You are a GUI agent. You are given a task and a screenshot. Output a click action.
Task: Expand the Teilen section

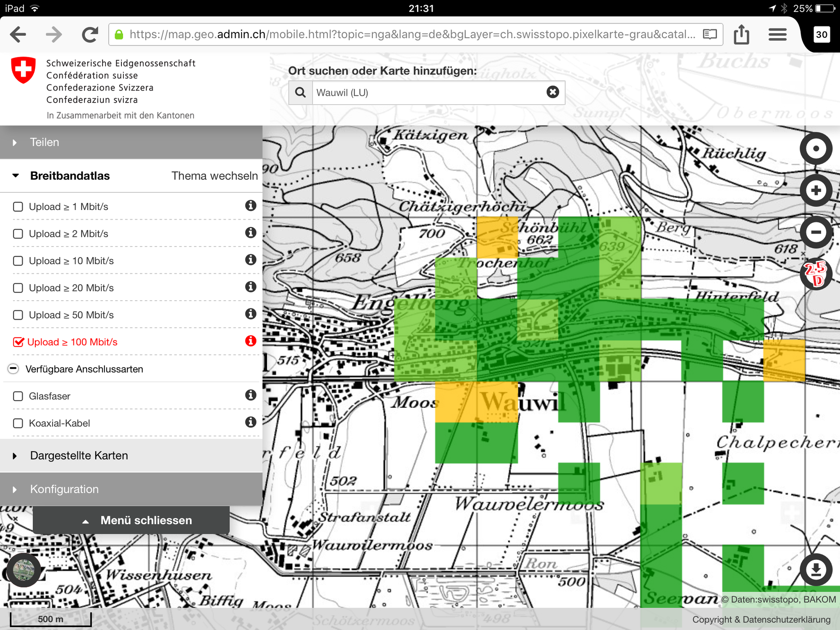131,142
